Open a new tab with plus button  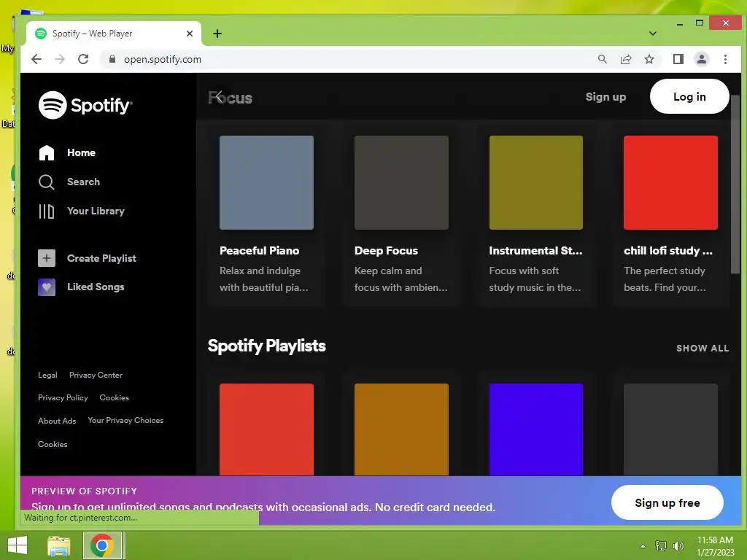tap(217, 34)
